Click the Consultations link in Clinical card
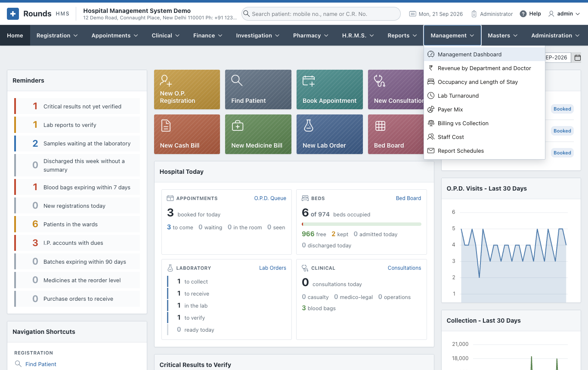The image size is (588, 370). (x=404, y=268)
